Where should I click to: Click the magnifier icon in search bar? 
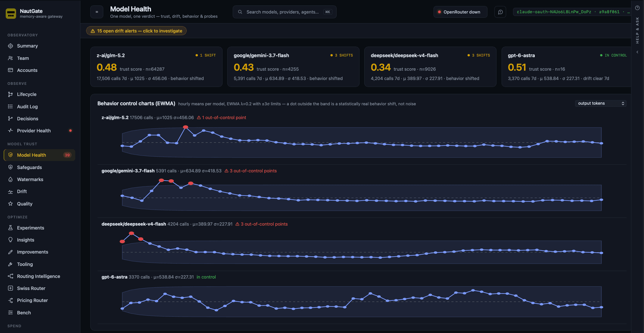[240, 12]
